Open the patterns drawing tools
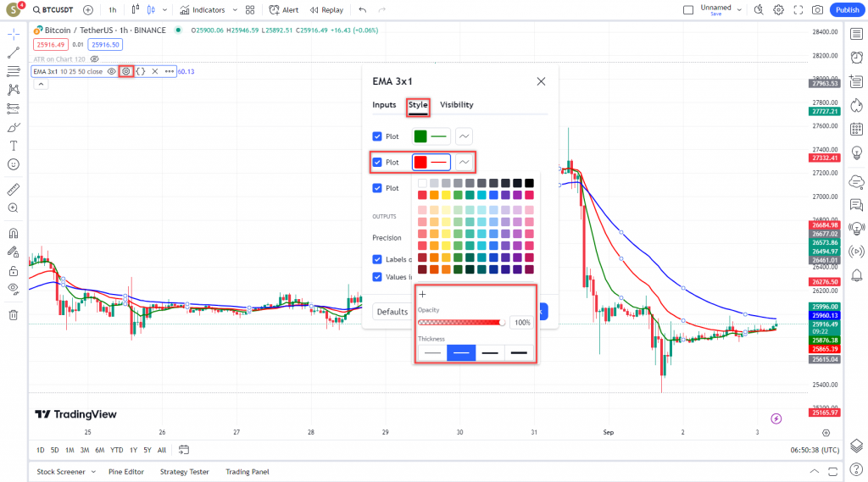 (14, 90)
